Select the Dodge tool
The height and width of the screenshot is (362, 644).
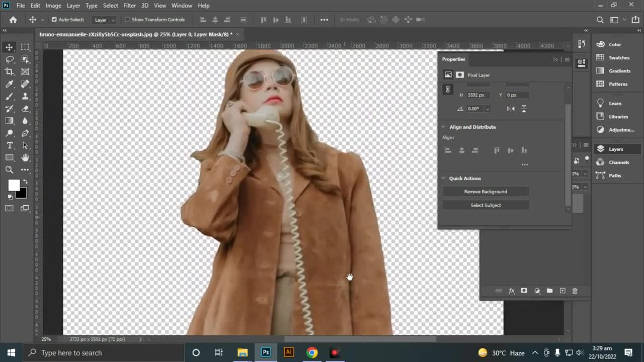pyautogui.click(x=10, y=133)
